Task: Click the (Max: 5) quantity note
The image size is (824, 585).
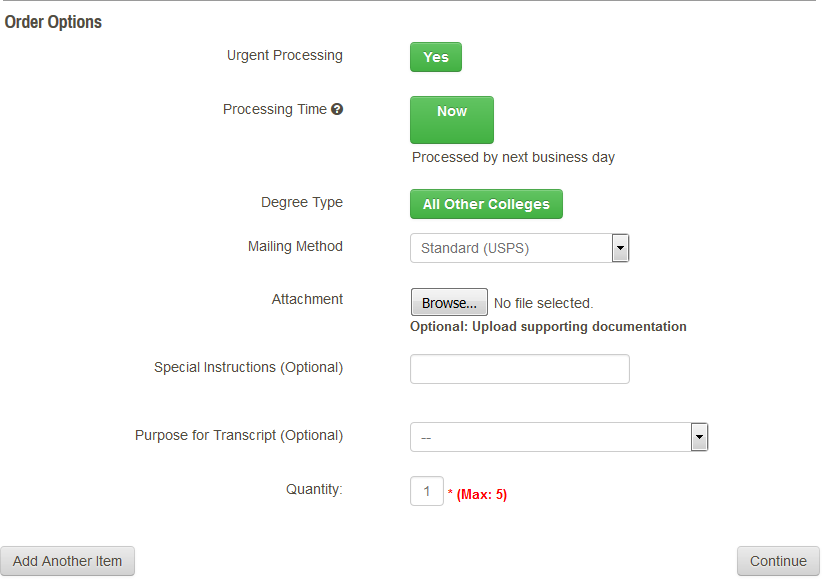Action: coord(478,494)
